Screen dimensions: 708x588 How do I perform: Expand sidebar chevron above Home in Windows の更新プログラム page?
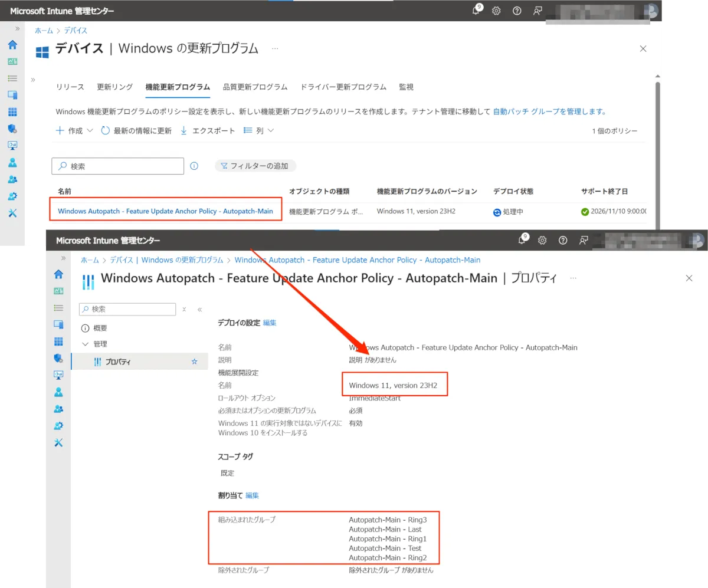coord(18,28)
